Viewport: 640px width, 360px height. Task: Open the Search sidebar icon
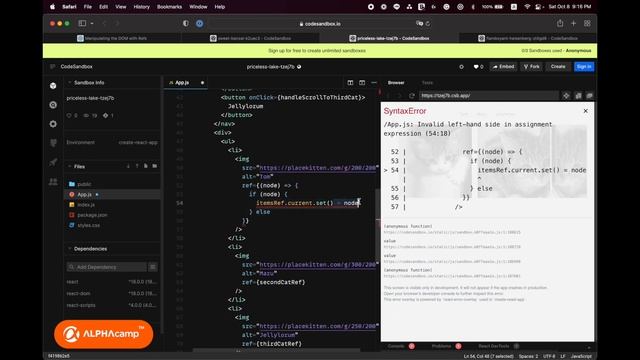pos(53,105)
